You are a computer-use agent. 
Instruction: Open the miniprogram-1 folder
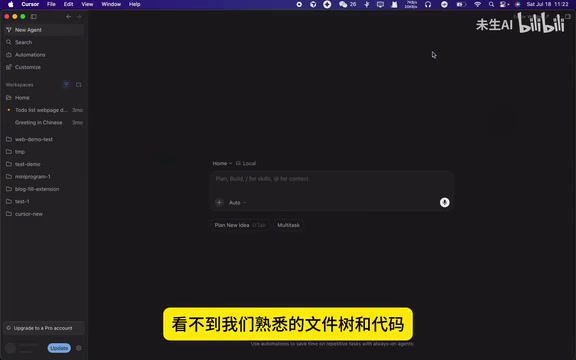click(43, 177)
